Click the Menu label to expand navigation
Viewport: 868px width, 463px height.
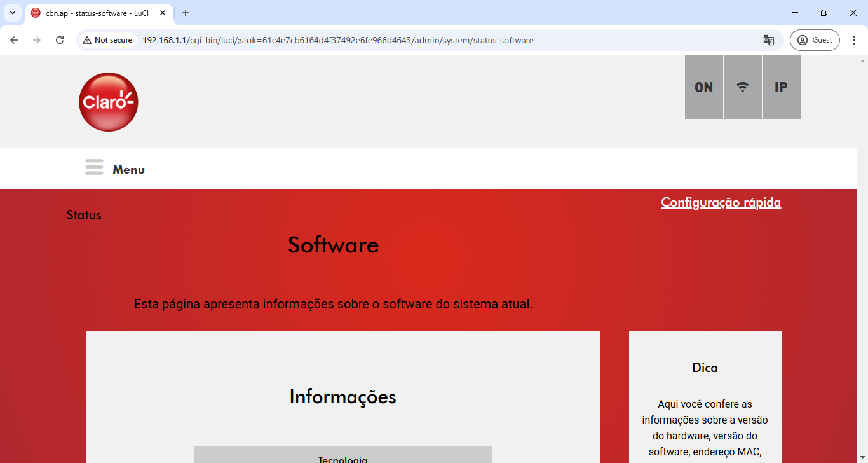pyautogui.click(x=128, y=170)
